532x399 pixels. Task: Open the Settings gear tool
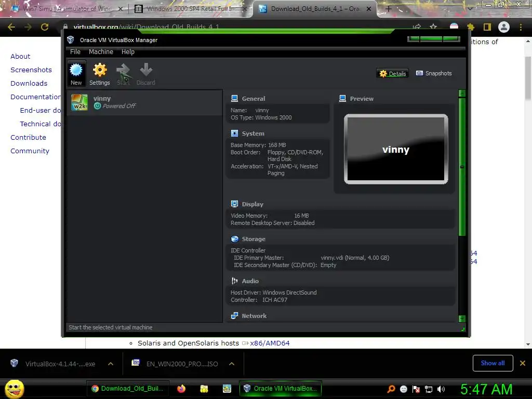point(99,74)
